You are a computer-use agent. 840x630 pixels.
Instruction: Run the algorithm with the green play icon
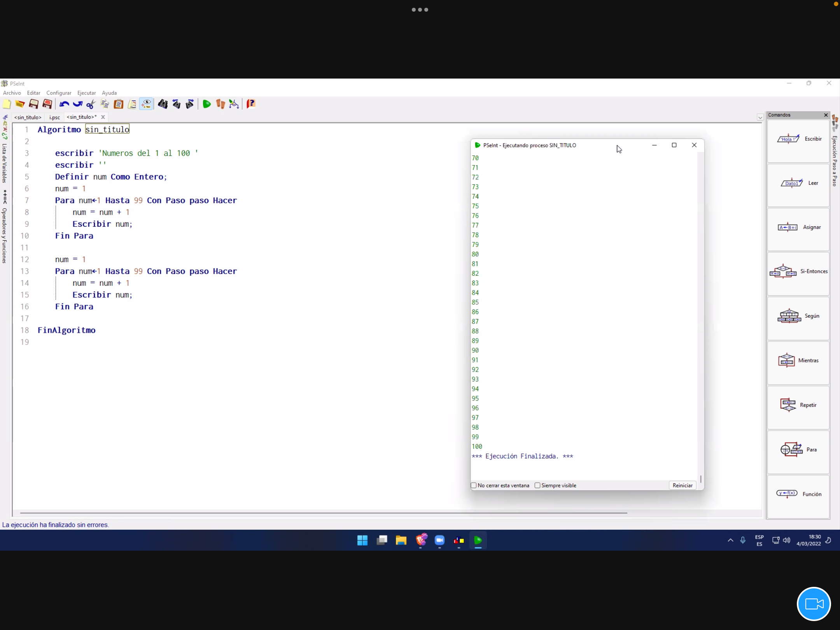tap(206, 104)
